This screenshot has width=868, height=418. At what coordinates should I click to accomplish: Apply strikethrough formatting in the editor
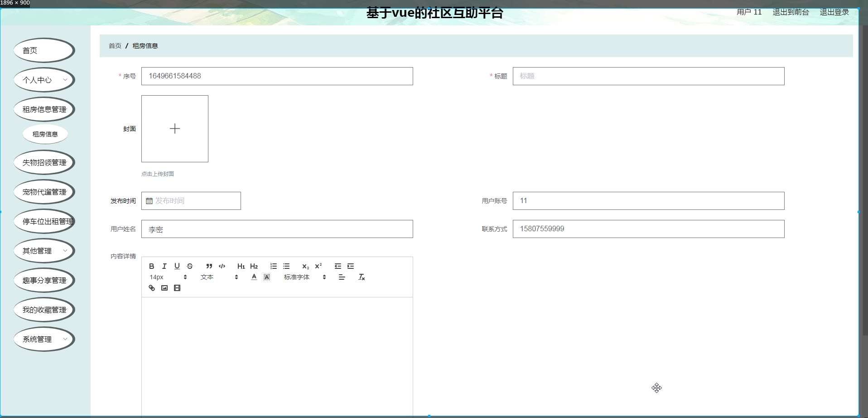[190, 266]
